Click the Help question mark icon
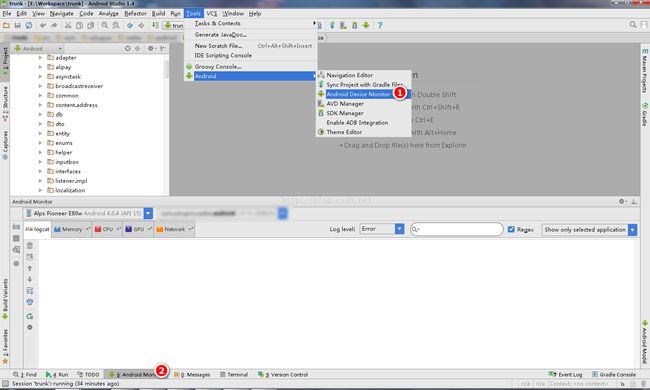This screenshot has width=650, height=390. (x=380, y=25)
